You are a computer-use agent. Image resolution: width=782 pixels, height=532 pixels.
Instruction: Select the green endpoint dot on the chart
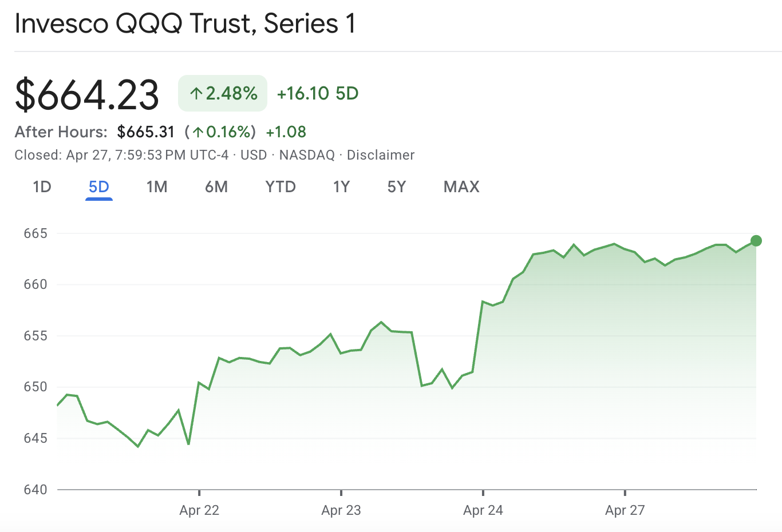click(x=756, y=241)
